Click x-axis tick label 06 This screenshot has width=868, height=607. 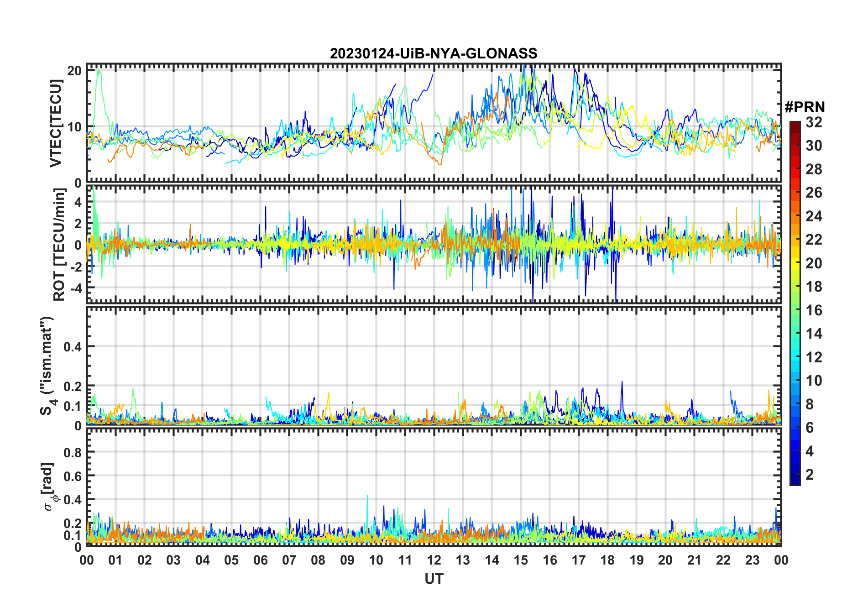[260, 560]
